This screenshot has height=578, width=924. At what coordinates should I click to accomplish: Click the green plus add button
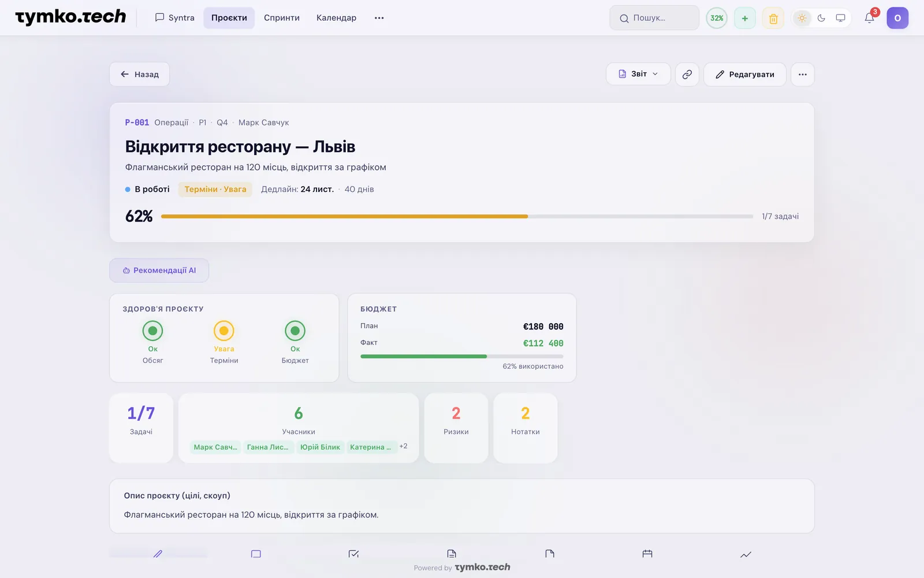click(x=745, y=18)
